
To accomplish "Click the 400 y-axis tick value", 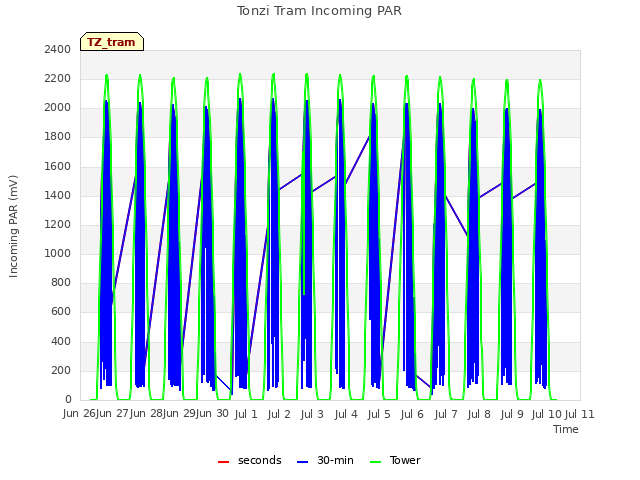I will pos(61,341).
